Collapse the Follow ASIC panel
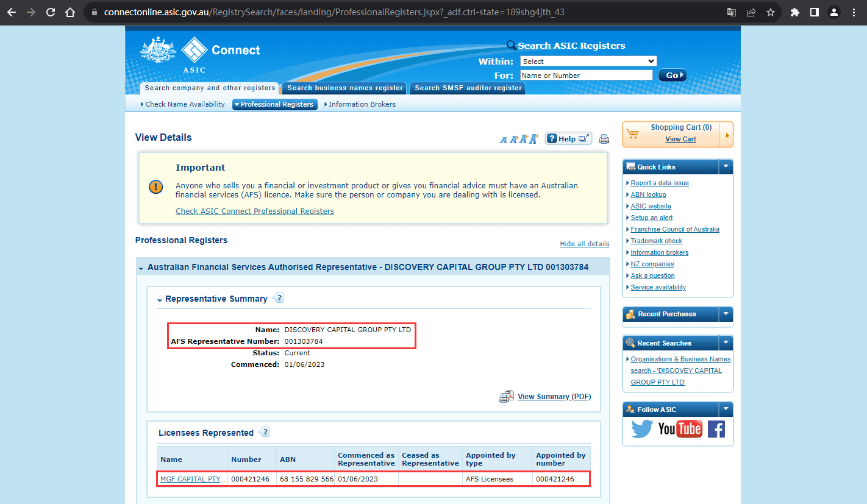Screen dimensions: 867x504 [x=726, y=410]
